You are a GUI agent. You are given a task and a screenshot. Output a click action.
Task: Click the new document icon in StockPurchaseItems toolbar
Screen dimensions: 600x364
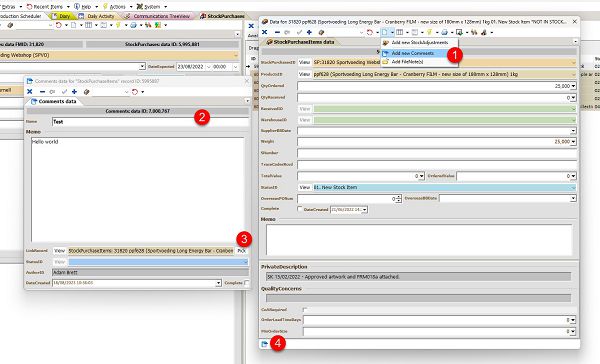point(385,32)
